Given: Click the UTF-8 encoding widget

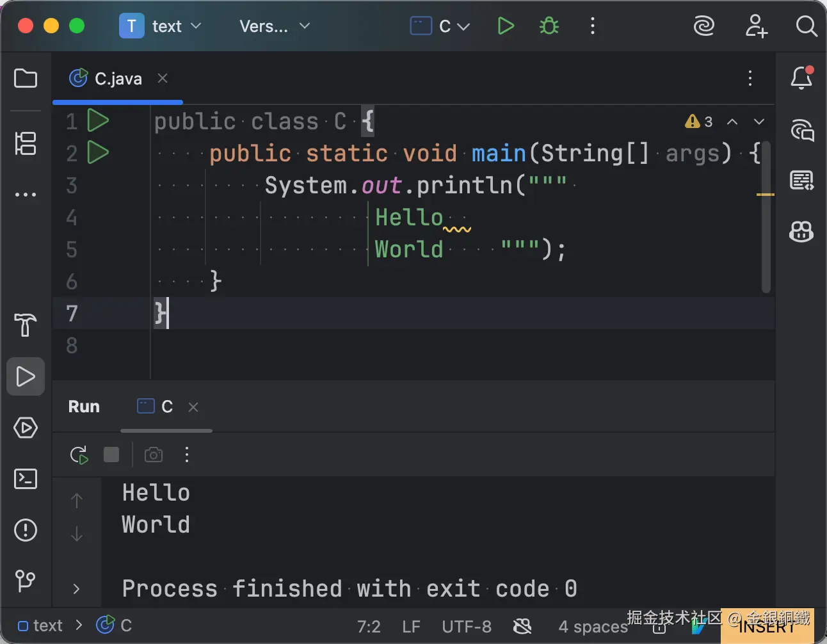Looking at the screenshot, I should (467, 626).
